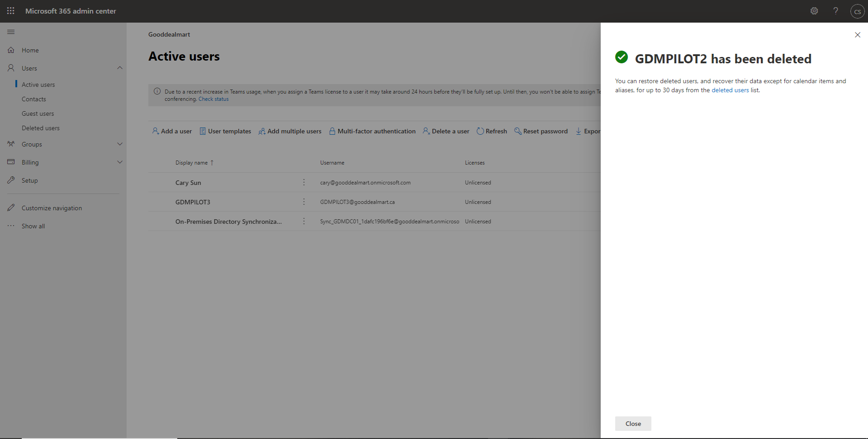Image resolution: width=868 pixels, height=439 pixels.
Task: Close the deleted user panel with X
Action: click(x=857, y=35)
